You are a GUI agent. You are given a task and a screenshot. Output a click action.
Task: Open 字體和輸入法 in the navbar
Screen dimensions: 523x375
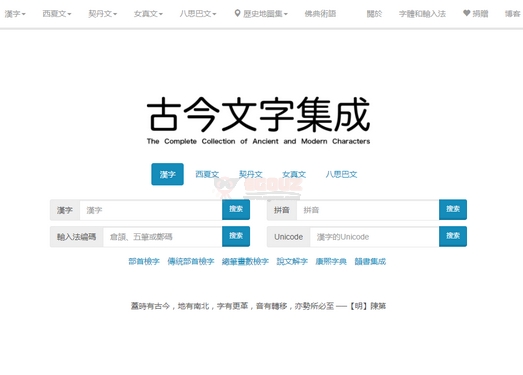tap(422, 14)
